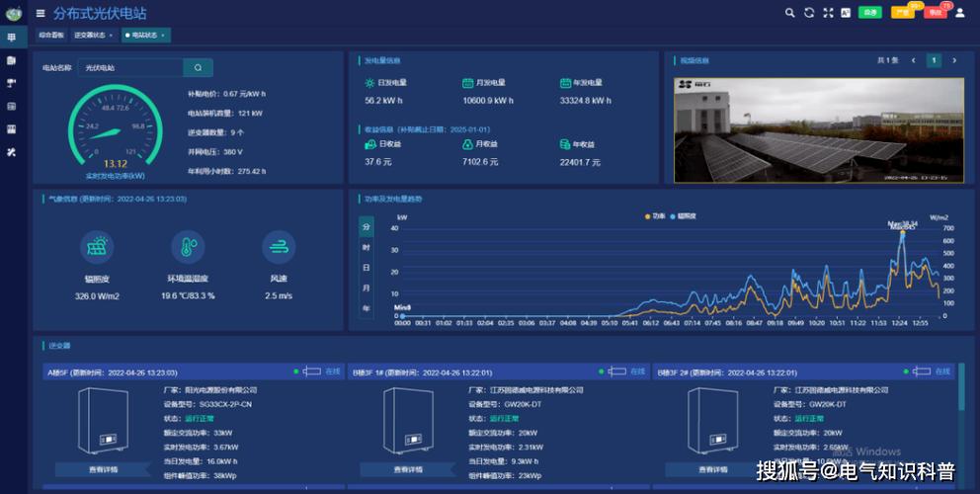Click the station name input field

click(x=130, y=67)
